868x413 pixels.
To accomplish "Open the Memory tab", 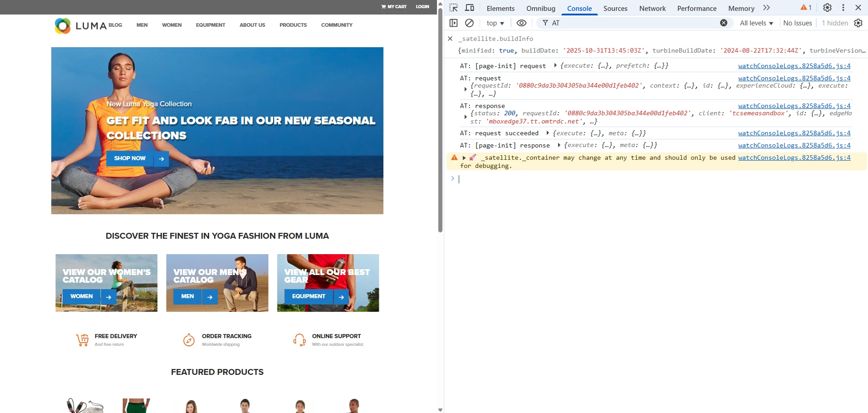I will 741,8.
